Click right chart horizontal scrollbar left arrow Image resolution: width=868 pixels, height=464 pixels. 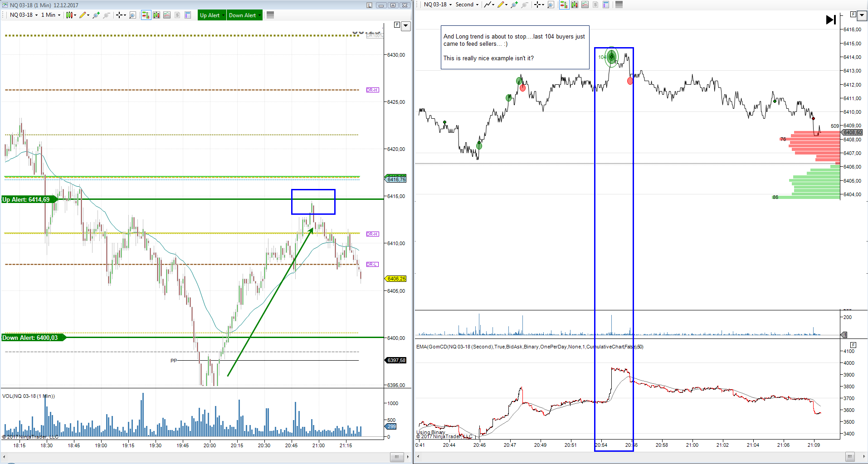tap(418, 456)
